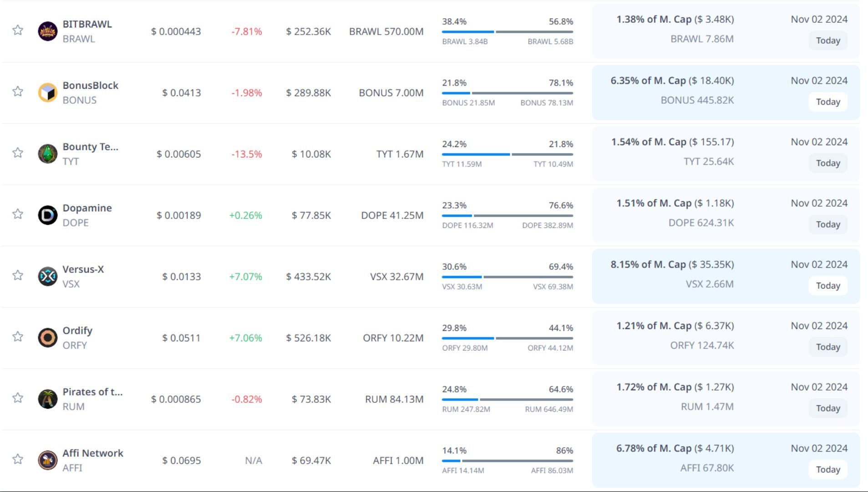Click the Today badge in BonusBlock row

pyautogui.click(x=827, y=101)
